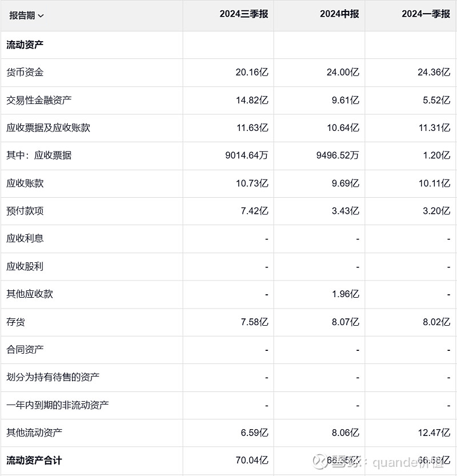The height and width of the screenshot is (476, 457).
Task: Click the 预付款项 row label
Action: 25,211
